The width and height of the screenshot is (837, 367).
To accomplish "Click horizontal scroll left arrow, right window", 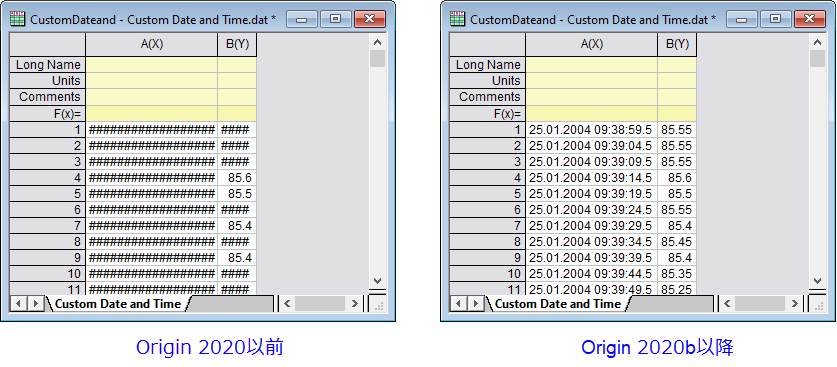I will [x=727, y=304].
